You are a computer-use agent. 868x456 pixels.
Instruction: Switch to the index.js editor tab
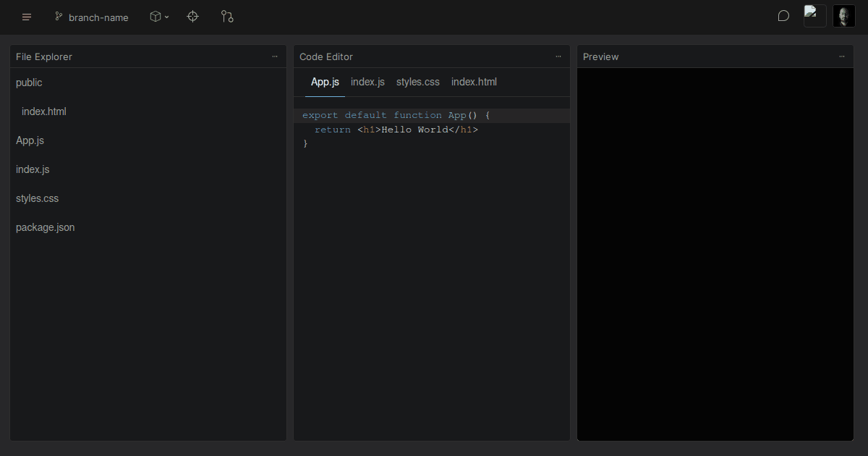point(367,82)
